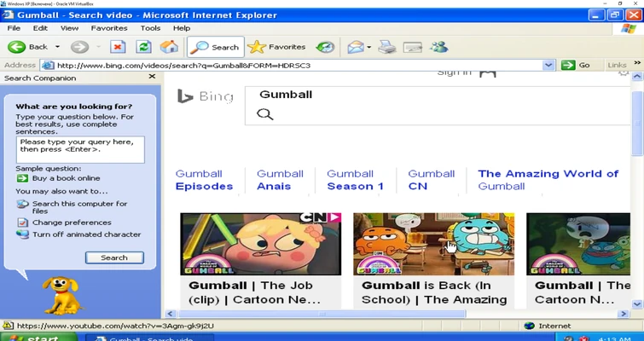Click the Buy a book online sample
The width and height of the screenshot is (644, 341).
[x=67, y=178]
